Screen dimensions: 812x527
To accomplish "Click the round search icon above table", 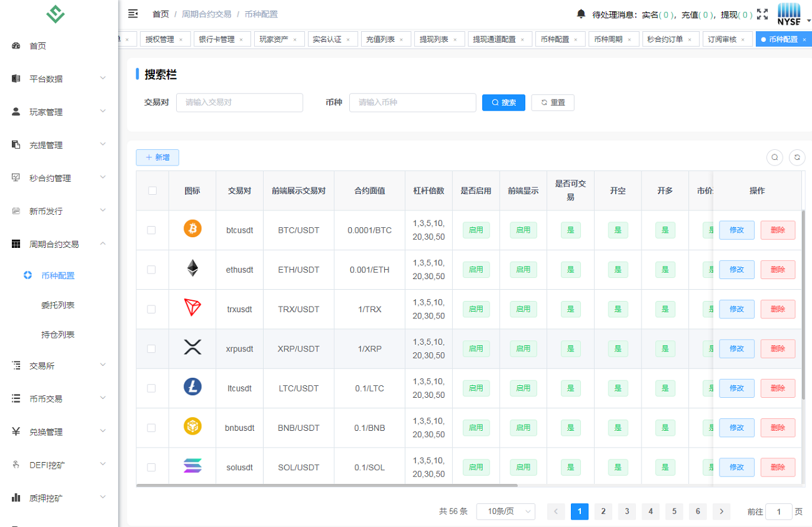I will pyautogui.click(x=775, y=157).
